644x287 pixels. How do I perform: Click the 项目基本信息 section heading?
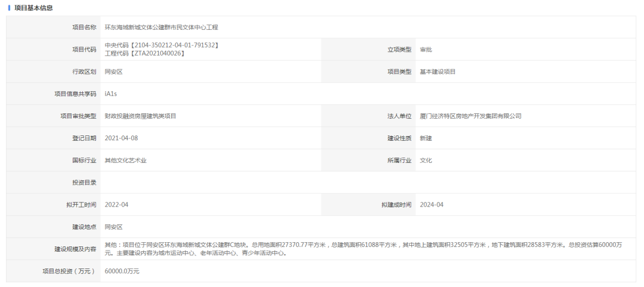click(x=33, y=8)
